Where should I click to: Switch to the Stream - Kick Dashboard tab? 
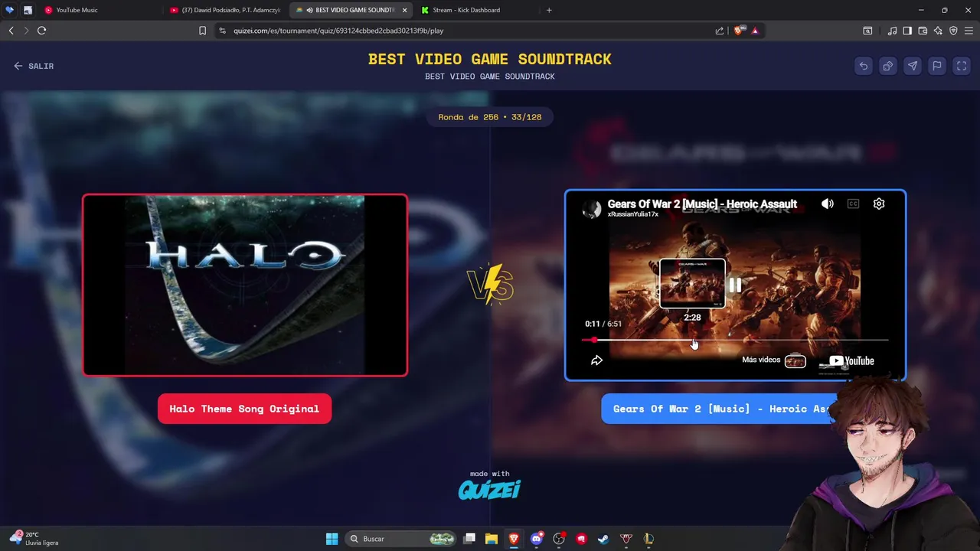[476, 10]
